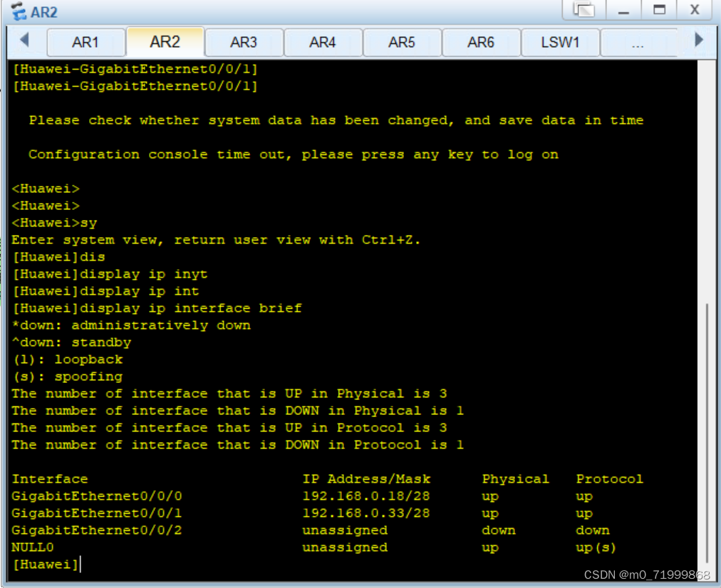Go to the AR6 tab
The height and width of the screenshot is (588, 721).
481,42
